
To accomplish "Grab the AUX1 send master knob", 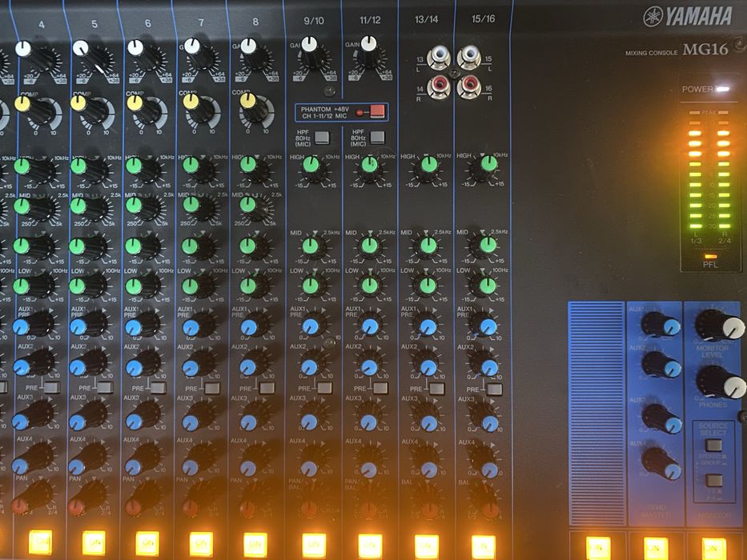I will tap(660, 326).
